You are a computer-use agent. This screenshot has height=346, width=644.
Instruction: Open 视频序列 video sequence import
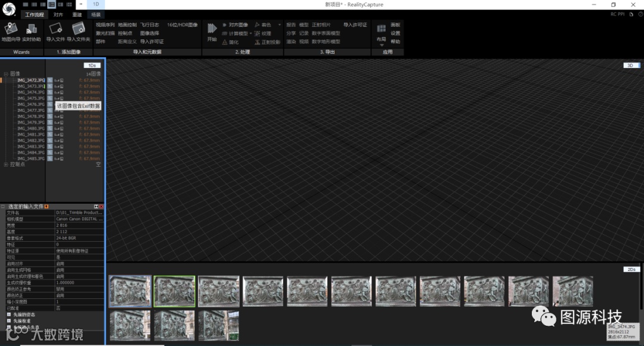coord(105,25)
